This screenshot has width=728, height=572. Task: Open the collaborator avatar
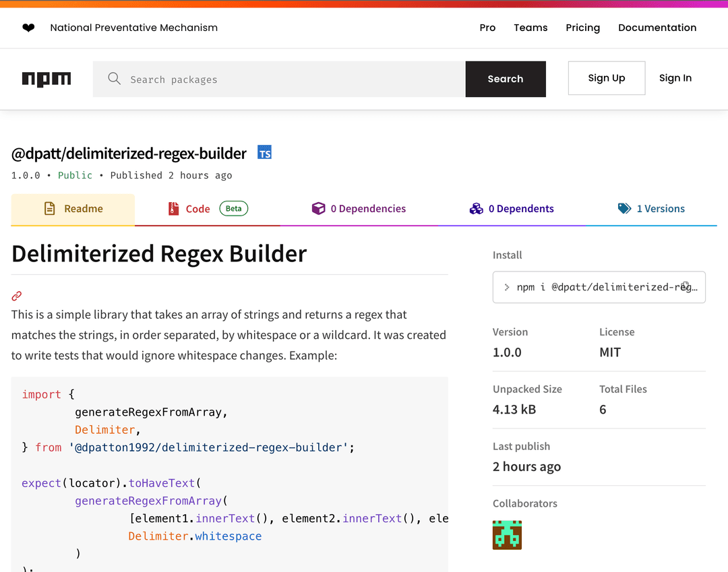507,535
